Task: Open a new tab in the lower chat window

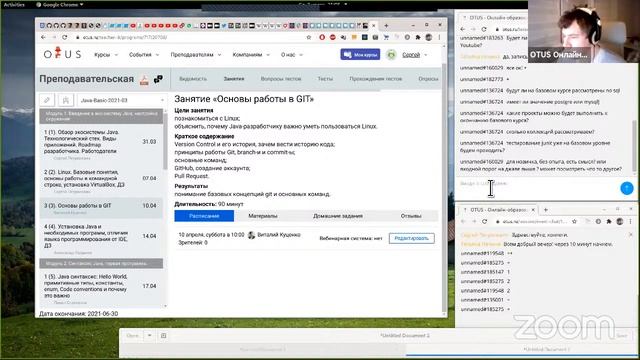Action: click(546, 210)
